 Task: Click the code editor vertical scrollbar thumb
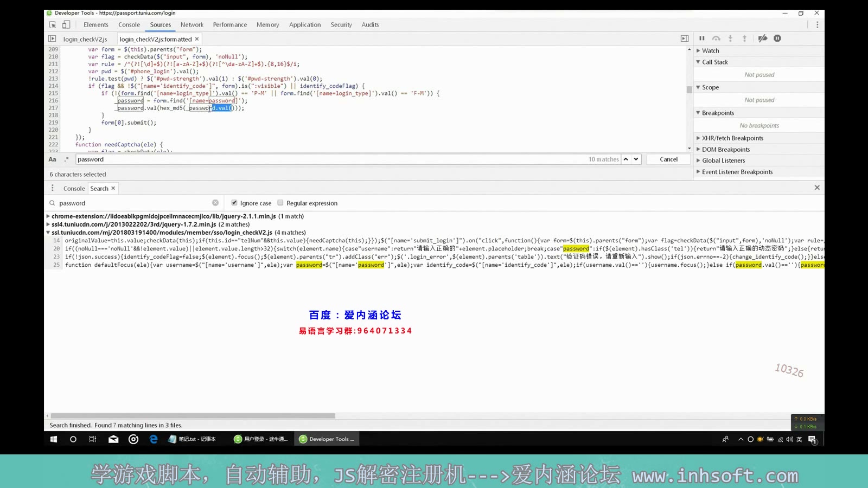[690, 89]
